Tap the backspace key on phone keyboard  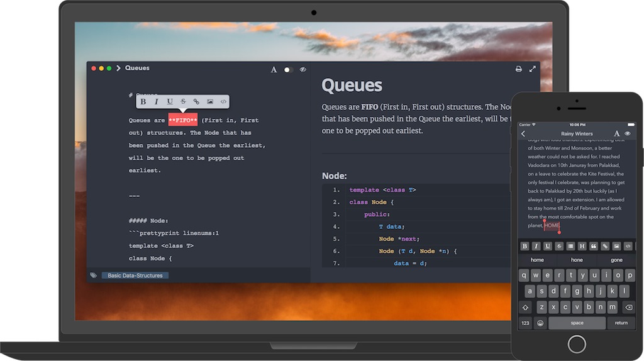tap(628, 307)
